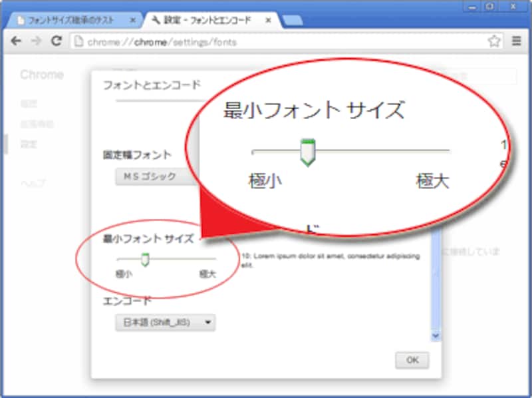Click the エンコード section label
This screenshot has width=532, height=398.
[x=126, y=301]
